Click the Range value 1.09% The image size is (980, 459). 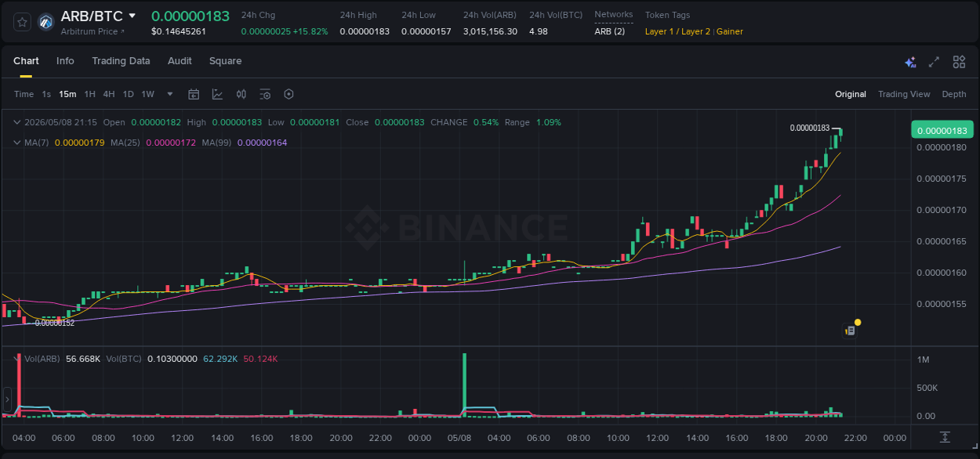[549, 122]
